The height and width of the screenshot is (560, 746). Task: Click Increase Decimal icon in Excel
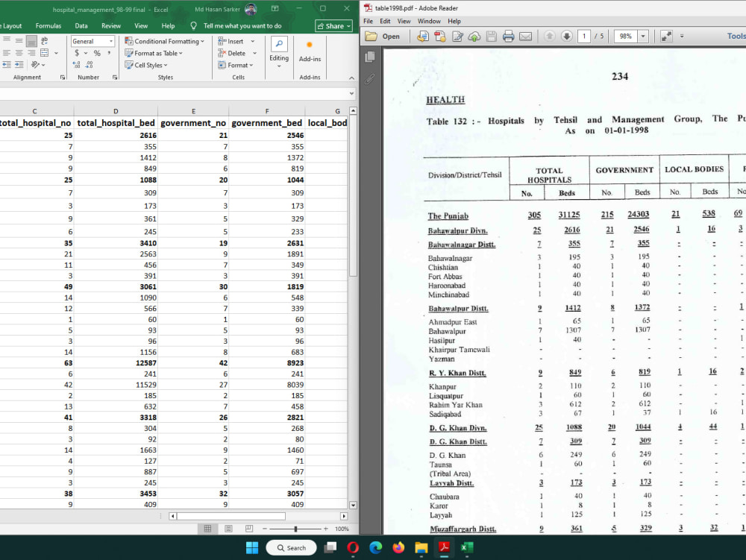point(77,65)
